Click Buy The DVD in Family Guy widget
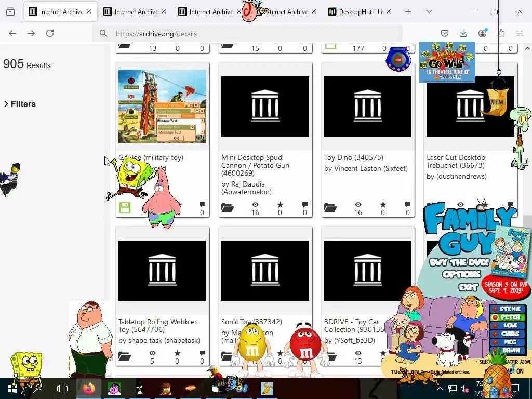The image size is (532, 399). click(459, 262)
